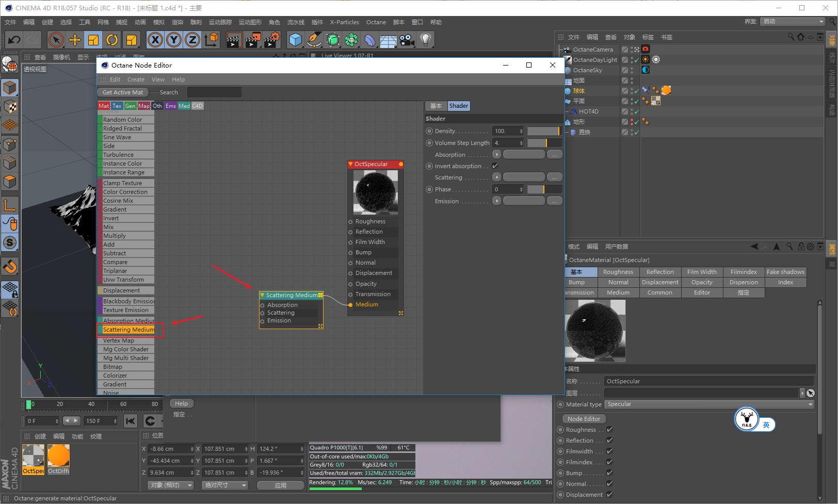Image resolution: width=838 pixels, height=504 pixels.
Task: Adjust Volume Step Length slider
Action: (544, 143)
